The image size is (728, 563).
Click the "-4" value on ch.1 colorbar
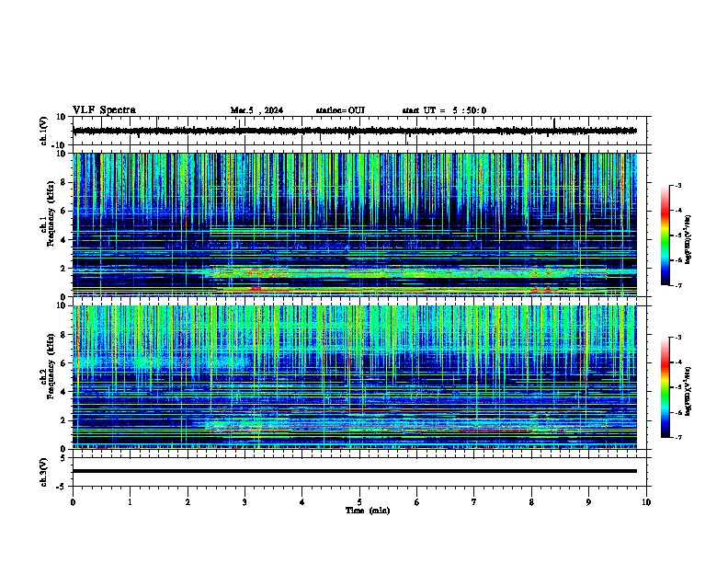(678, 211)
